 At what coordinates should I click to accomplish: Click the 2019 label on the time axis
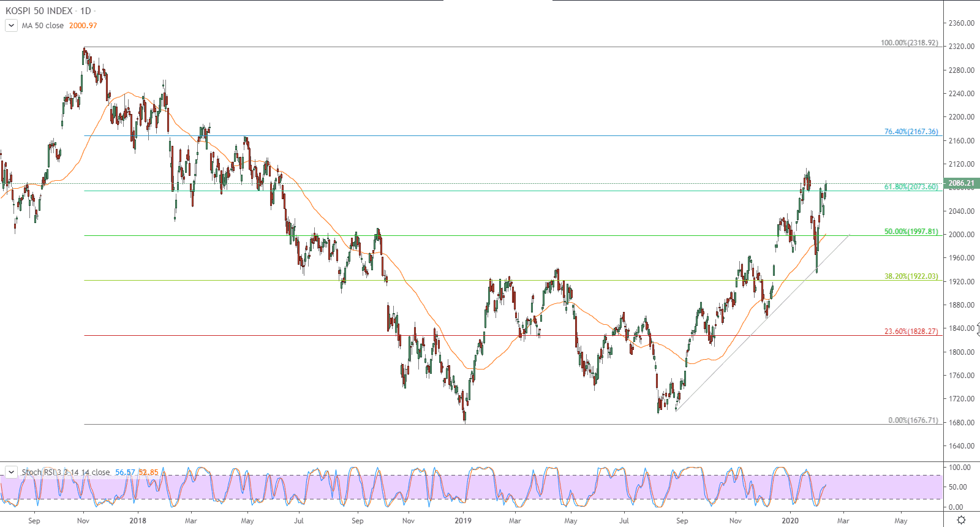coord(463,521)
